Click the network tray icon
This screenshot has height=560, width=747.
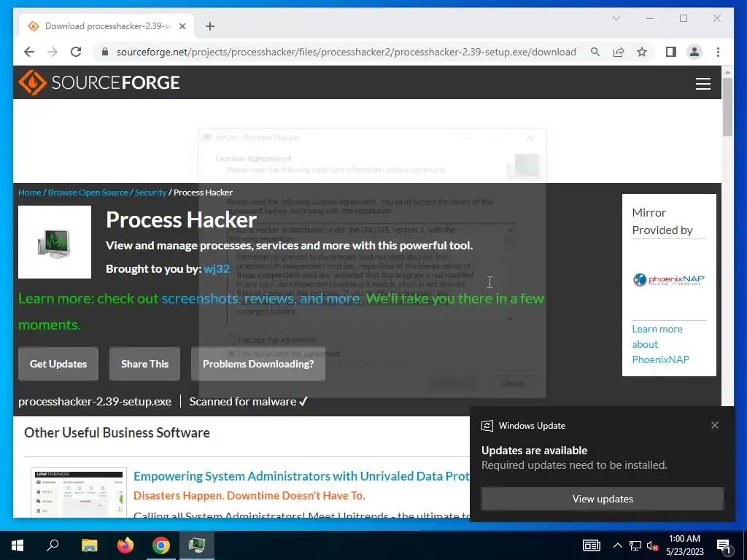[x=635, y=545]
